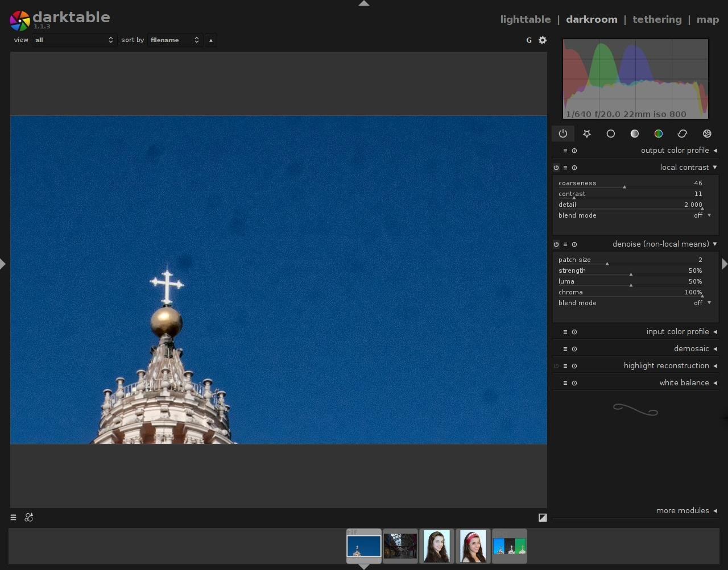
Task: Expand the input color profile module
Action: tap(715, 332)
